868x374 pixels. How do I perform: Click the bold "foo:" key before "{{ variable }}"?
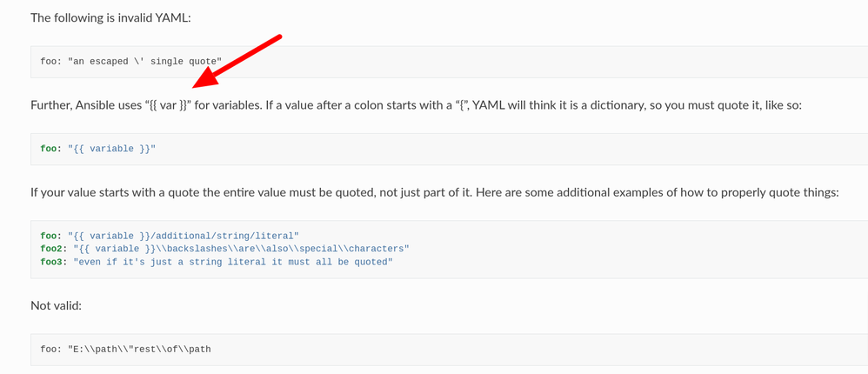tap(50, 149)
